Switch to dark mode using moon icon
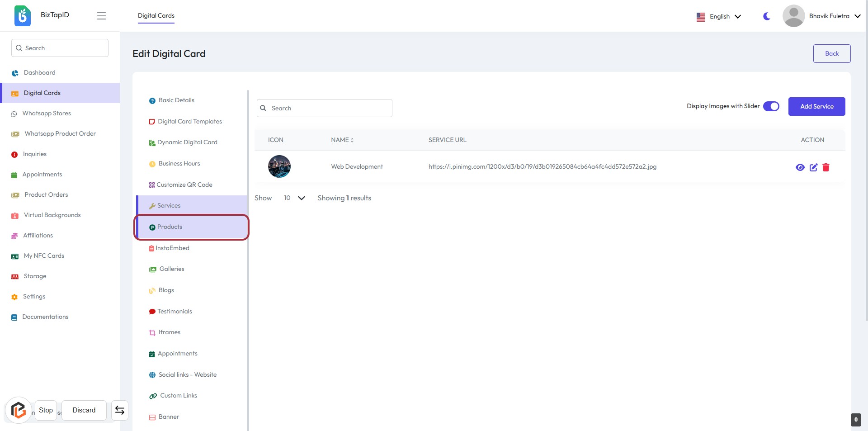 [767, 16]
